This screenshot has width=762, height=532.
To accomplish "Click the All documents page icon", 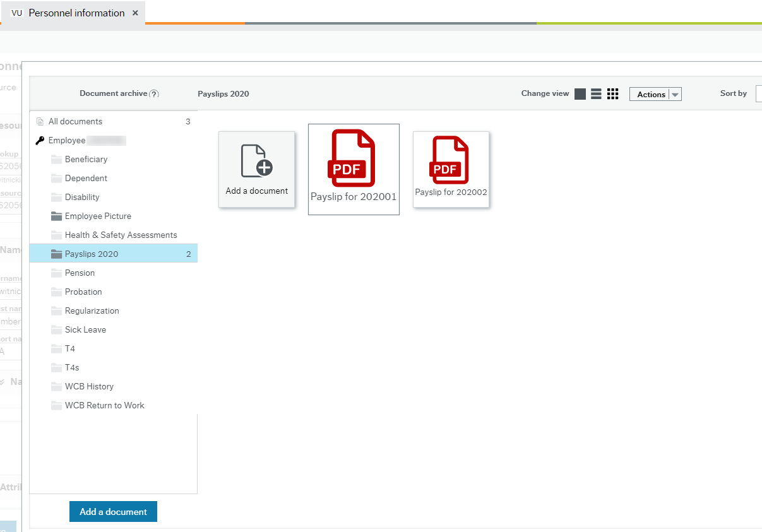I will [40, 122].
